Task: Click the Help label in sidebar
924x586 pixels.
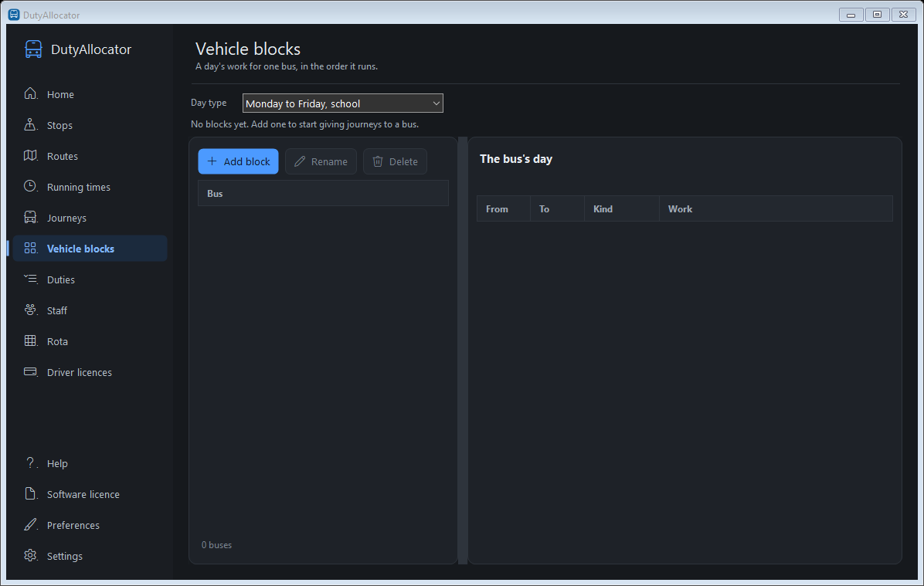Action: (x=57, y=463)
